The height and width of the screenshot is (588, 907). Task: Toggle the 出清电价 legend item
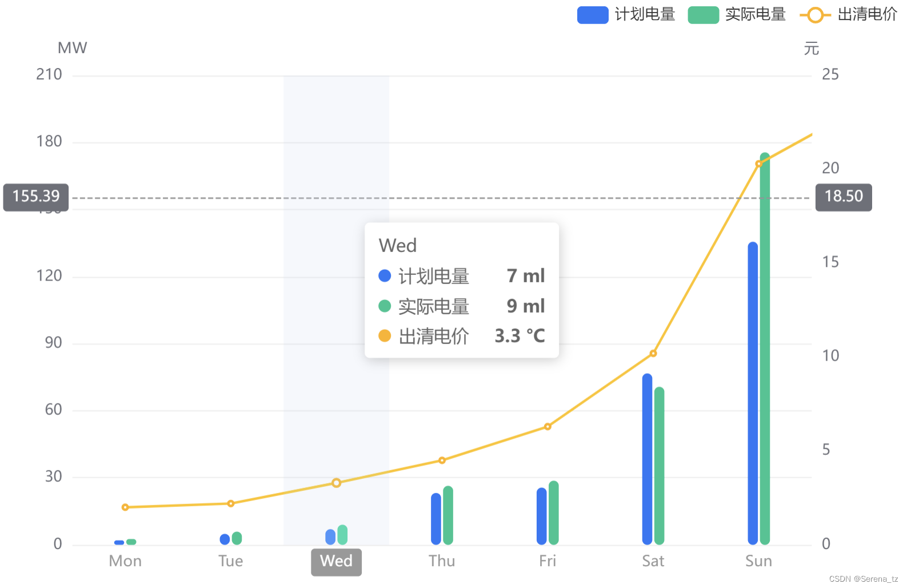(x=849, y=14)
